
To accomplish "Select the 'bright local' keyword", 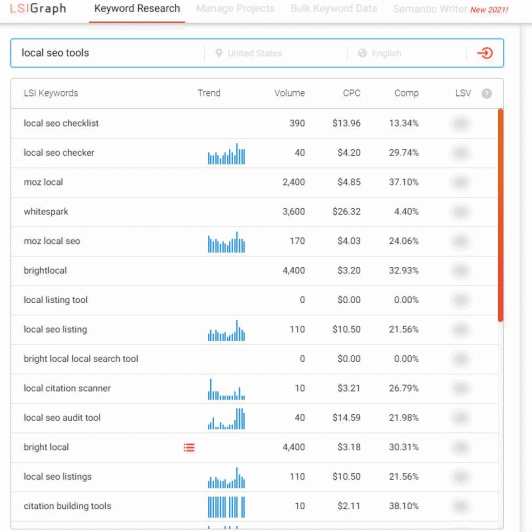I will (x=46, y=447).
